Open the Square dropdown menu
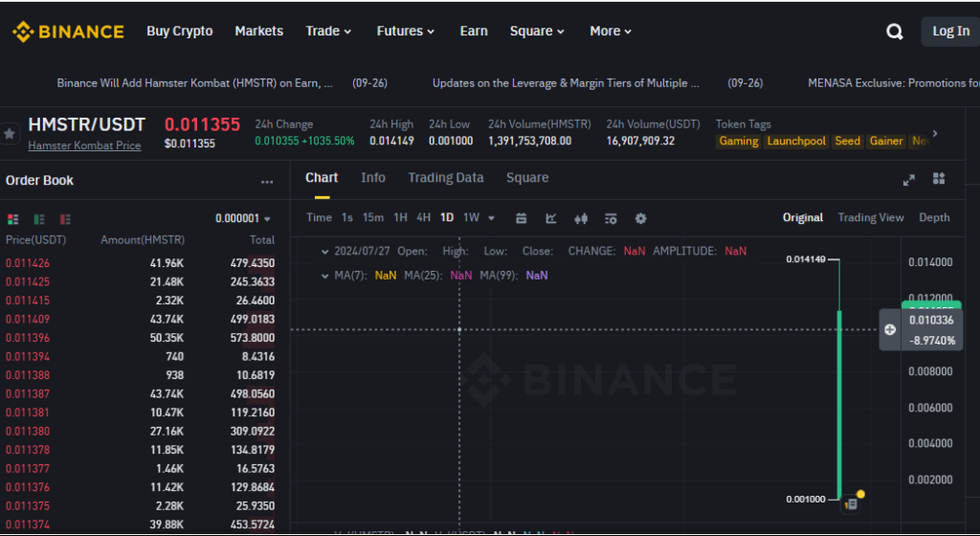This screenshot has height=536, width=980. (537, 32)
